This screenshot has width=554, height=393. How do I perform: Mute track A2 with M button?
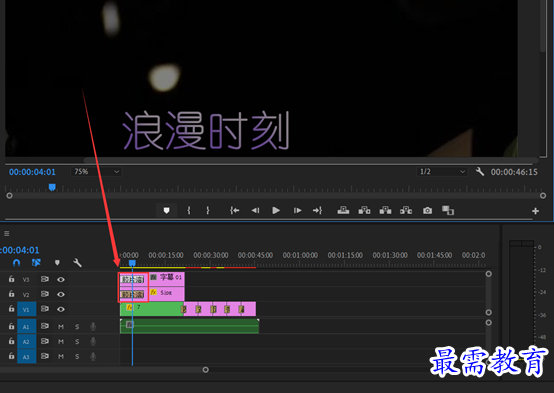[x=61, y=342]
